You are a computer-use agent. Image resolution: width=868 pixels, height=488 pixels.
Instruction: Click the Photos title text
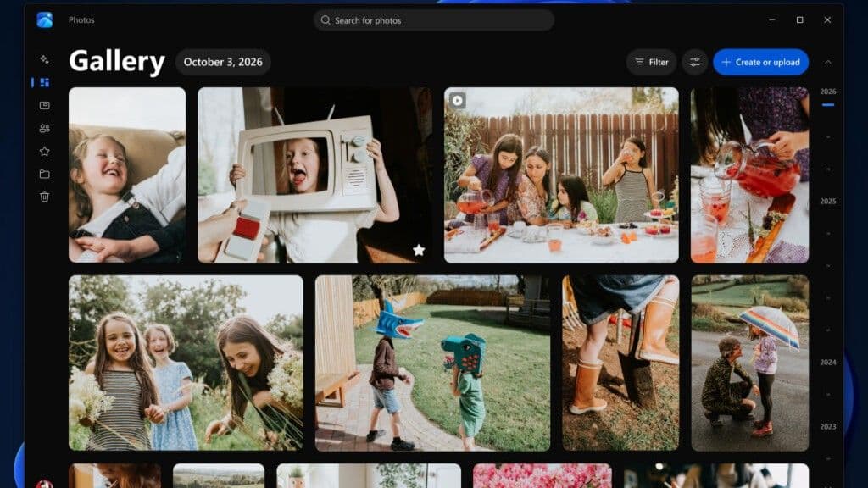pyautogui.click(x=81, y=20)
